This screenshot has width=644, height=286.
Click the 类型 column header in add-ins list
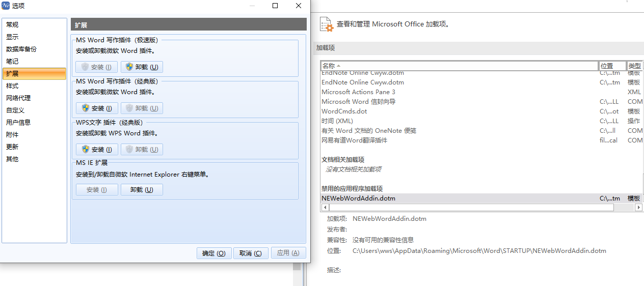click(x=635, y=66)
